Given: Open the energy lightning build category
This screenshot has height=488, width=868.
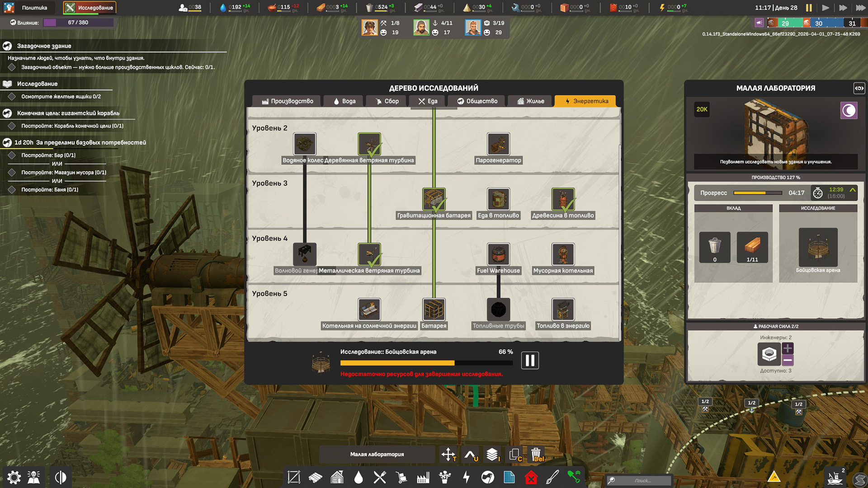Looking at the screenshot, I should [466, 477].
